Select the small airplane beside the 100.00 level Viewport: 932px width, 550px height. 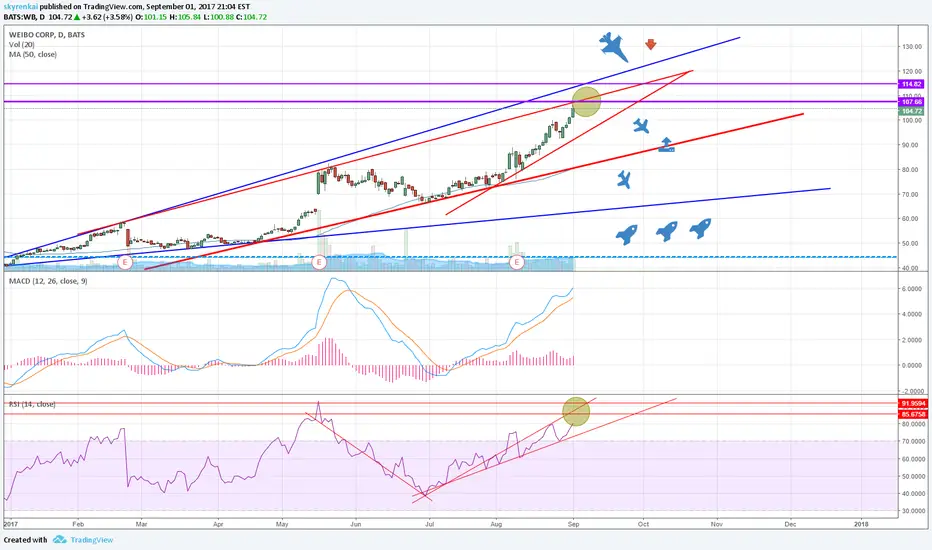point(641,125)
